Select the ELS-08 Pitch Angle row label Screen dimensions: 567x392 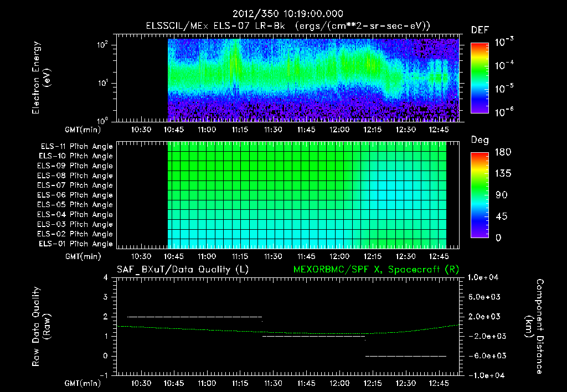75,176
